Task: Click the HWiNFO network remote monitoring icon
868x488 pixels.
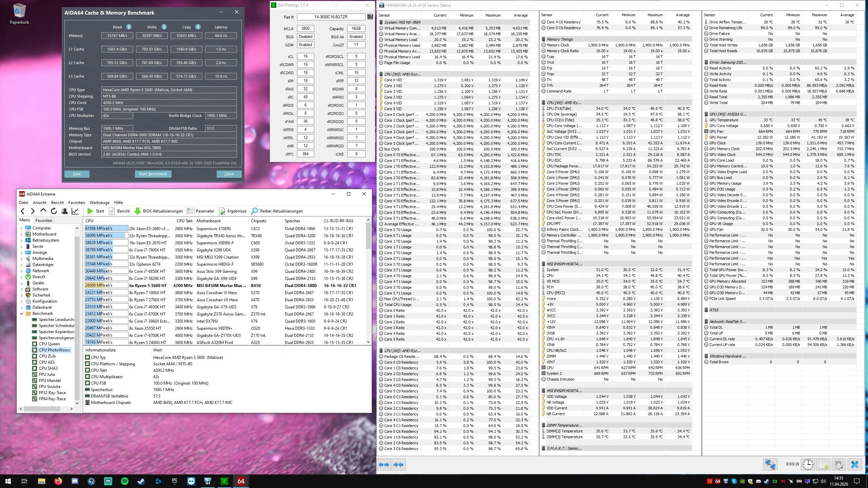Action: (770, 464)
